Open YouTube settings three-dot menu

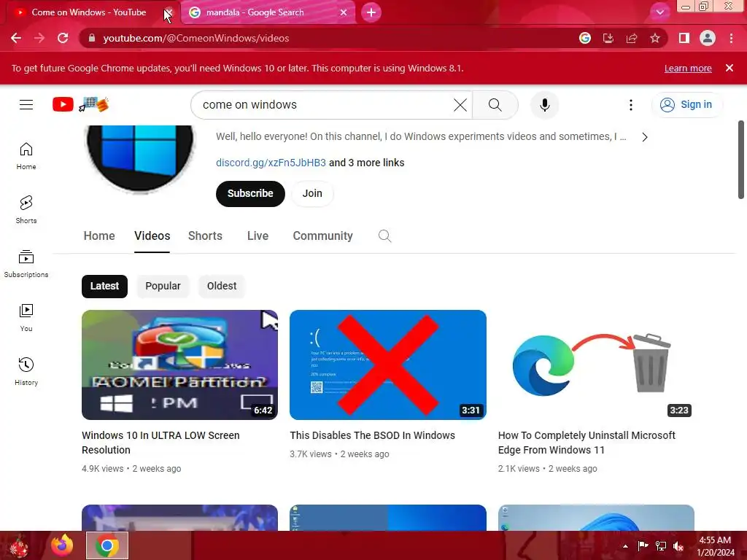[x=631, y=105]
